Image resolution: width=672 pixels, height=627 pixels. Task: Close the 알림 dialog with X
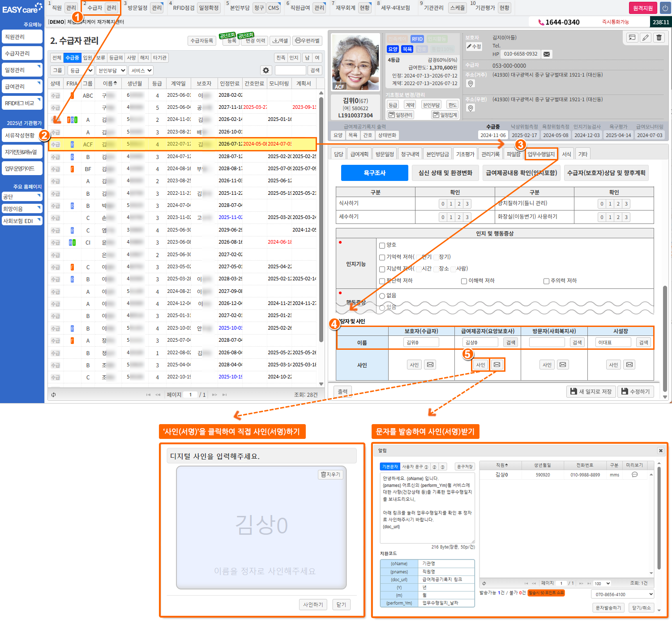click(660, 451)
